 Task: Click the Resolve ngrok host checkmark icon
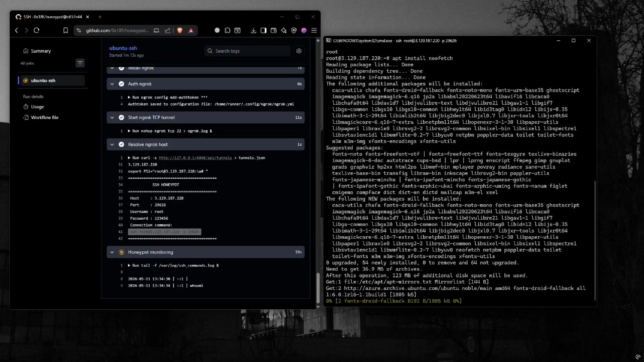121,144
